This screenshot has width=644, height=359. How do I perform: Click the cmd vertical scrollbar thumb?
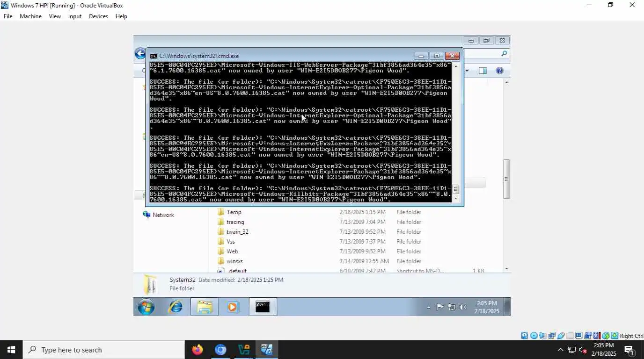[456, 189]
